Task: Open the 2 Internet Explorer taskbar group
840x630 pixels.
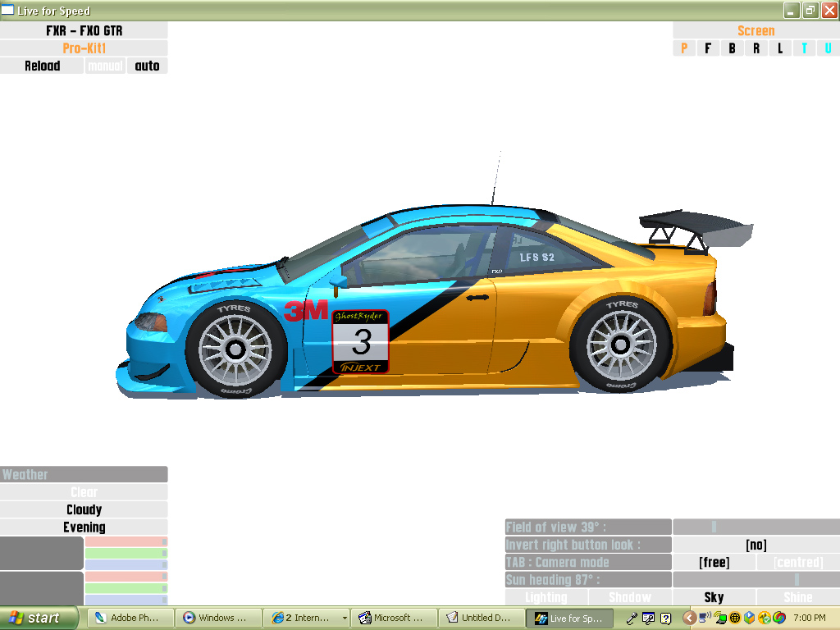Action: click(x=307, y=619)
